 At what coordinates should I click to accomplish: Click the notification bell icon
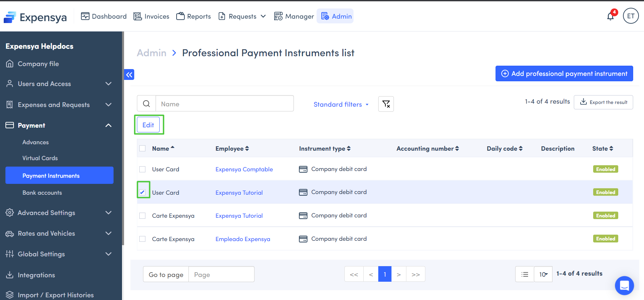pos(610,16)
